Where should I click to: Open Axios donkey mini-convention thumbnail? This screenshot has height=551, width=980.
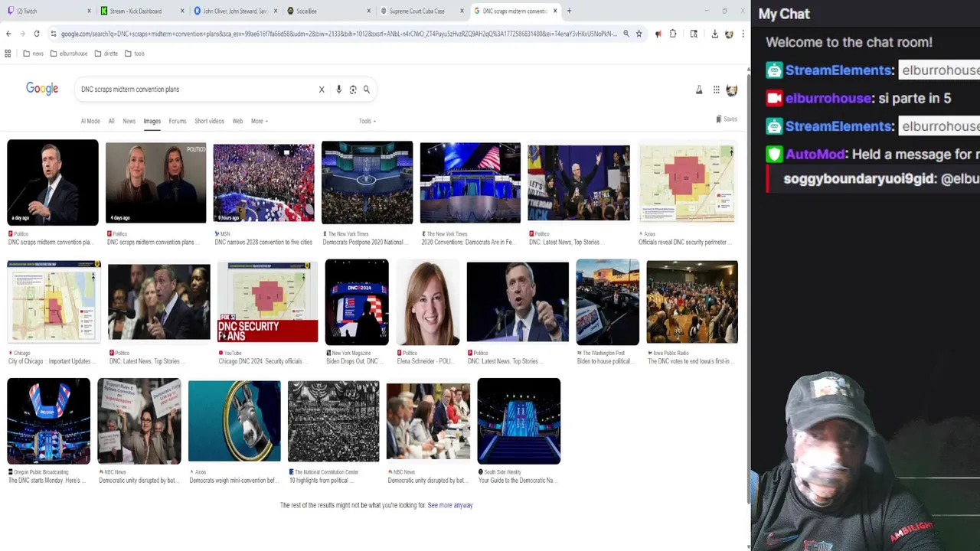(234, 421)
